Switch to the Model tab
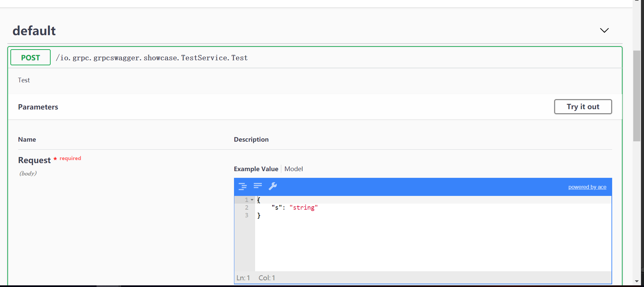Image resolution: width=644 pixels, height=287 pixels. click(x=293, y=169)
